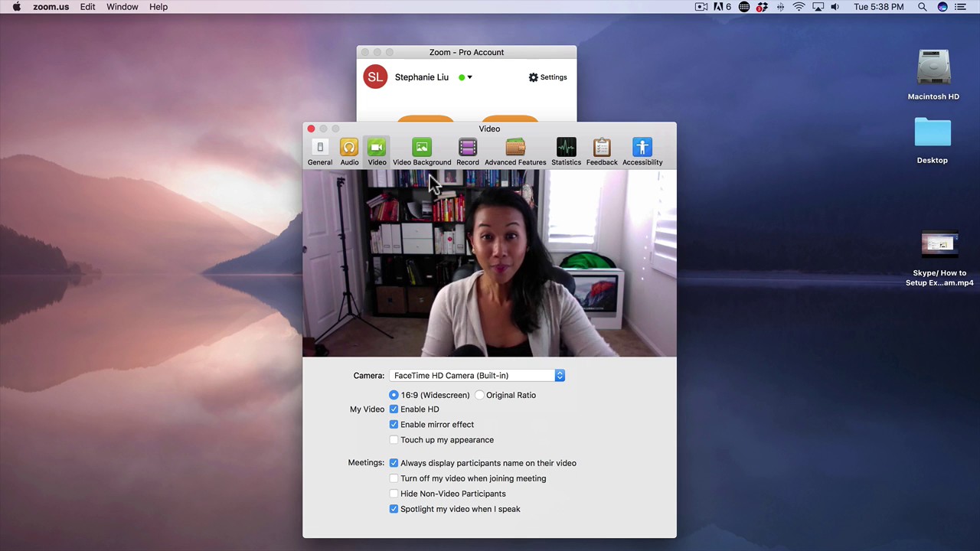Viewport: 980px width, 551px height.
Task: Open Advanced Features settings
Action: click(x=515, y=152)
